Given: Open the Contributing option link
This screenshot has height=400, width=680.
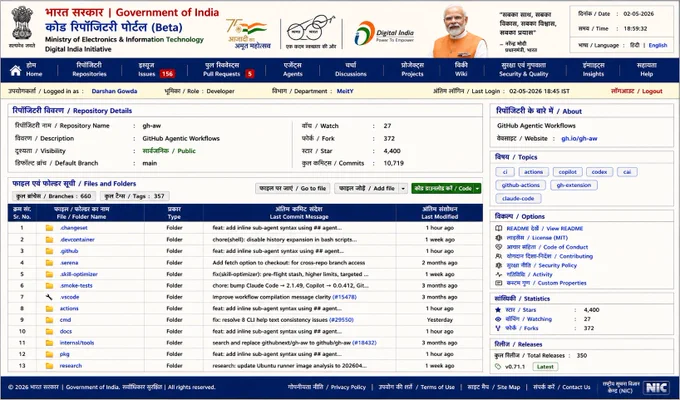Looking at the screenshot, I should [549, 256].
